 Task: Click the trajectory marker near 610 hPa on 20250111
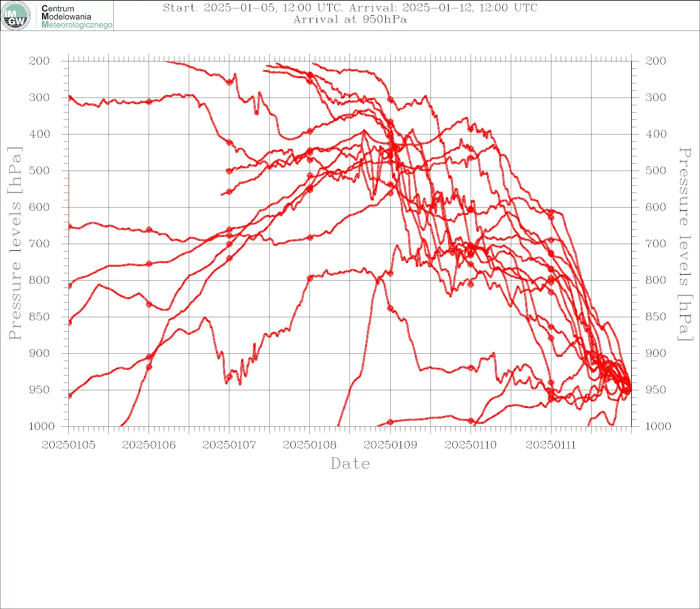(551, 212)
